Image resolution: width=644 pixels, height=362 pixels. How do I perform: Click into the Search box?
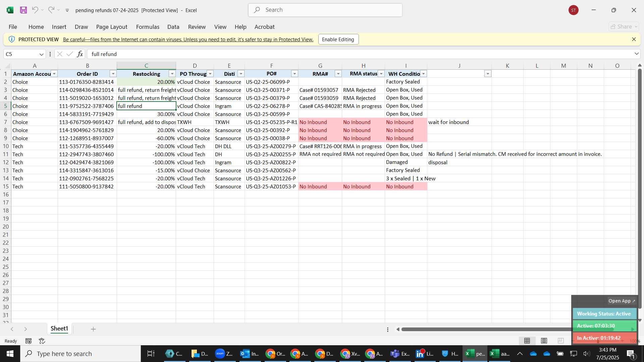pyautogui.click(x=325, y=10)
